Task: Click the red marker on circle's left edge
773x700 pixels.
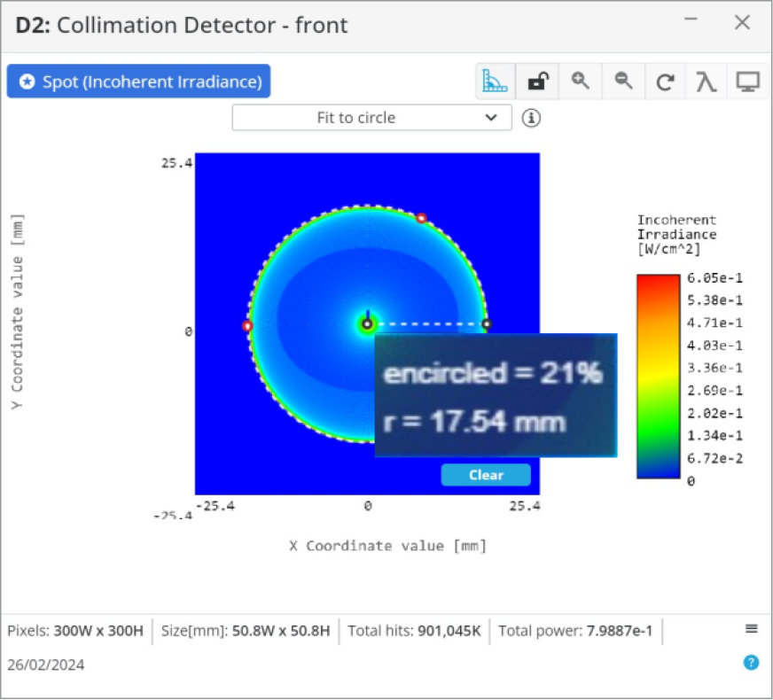Action: tap(247, 325)
